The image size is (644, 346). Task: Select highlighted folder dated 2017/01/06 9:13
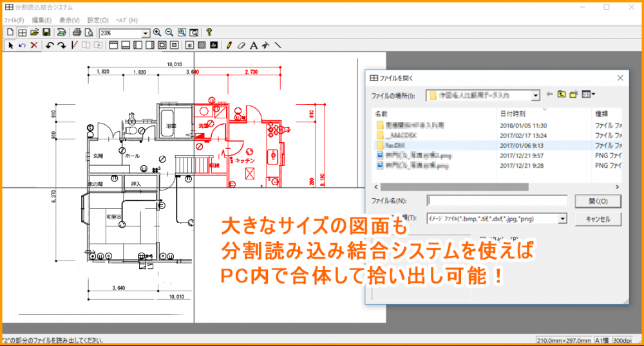click(497, 145)
